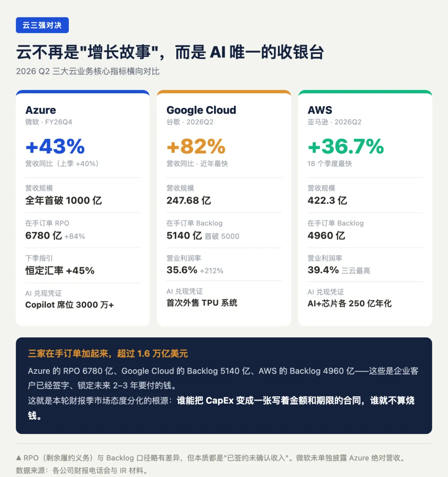Click 首次外售 TPU 系统 text
Screen dimensions: 448x477
tap(202, 303)
